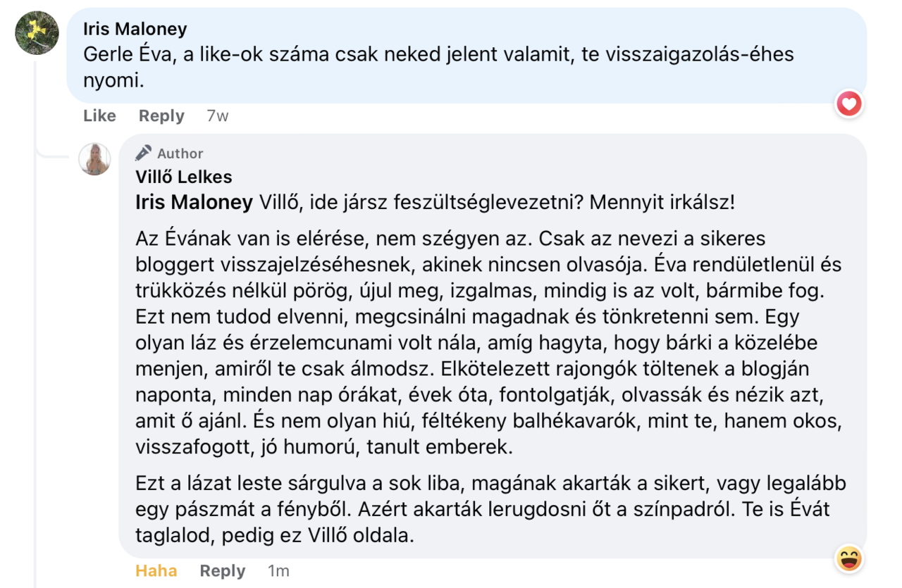902x588 pixels.
Task: Open Iris Maloney's name at the comment top
Action: pyautogui.click(x=135, y=29)
